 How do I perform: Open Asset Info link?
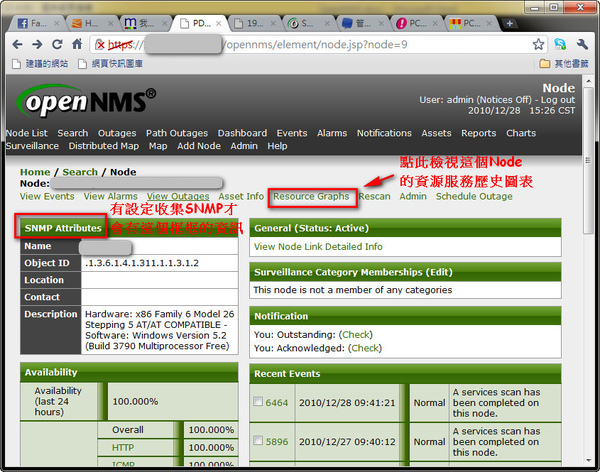pos(241,196)
